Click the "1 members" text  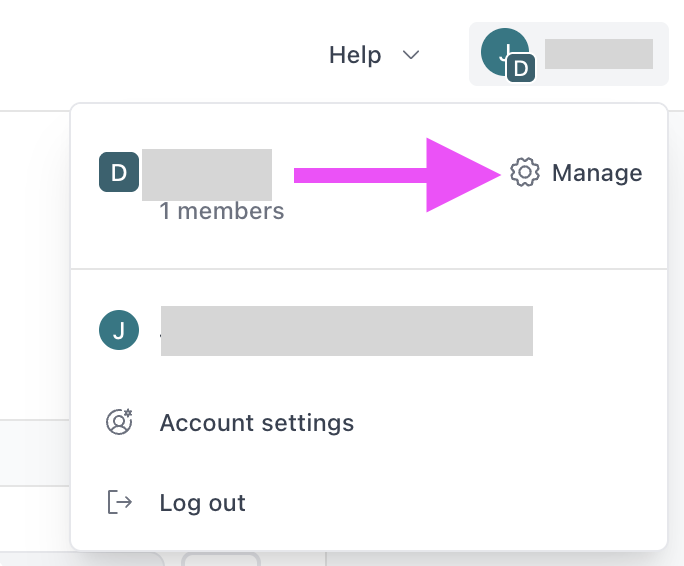point(221,211)
